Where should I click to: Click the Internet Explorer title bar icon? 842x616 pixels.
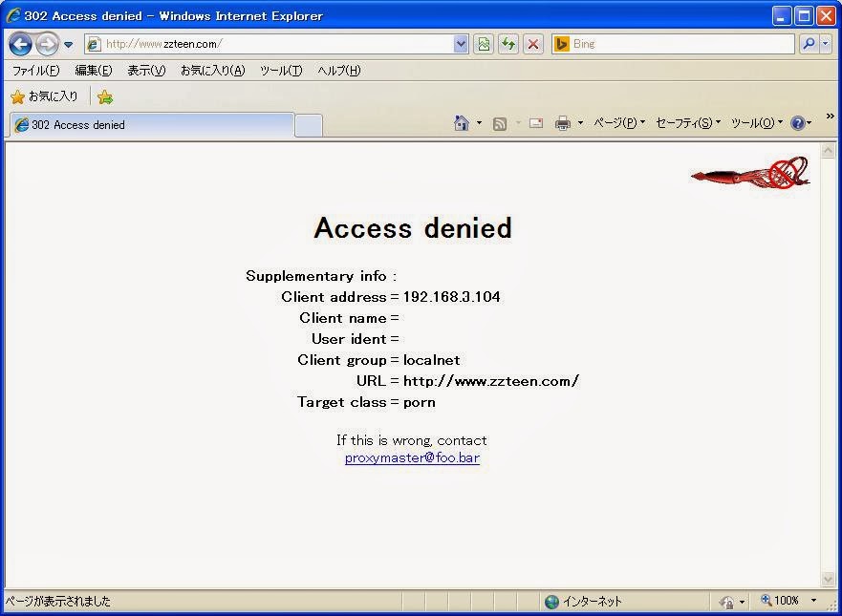(13, 15)
